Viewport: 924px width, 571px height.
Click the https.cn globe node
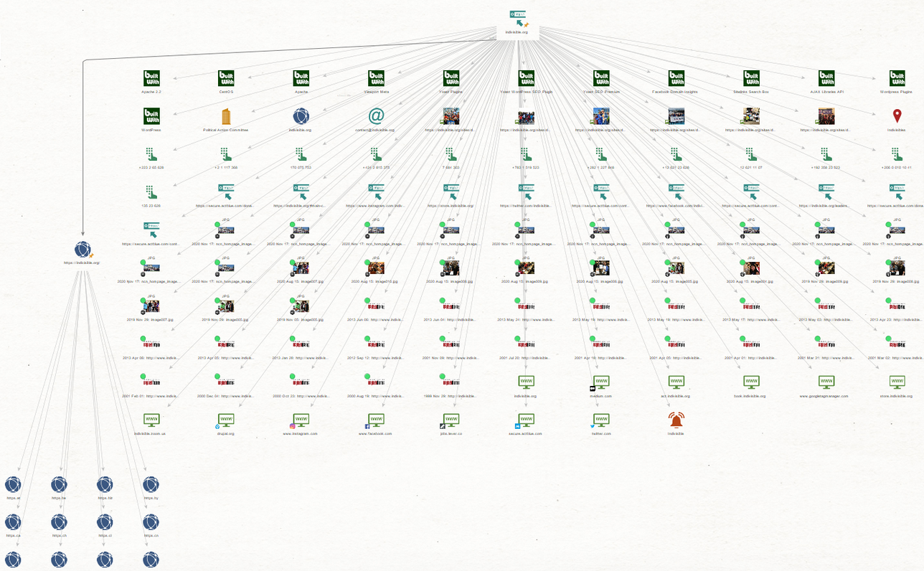coord(151,522)
